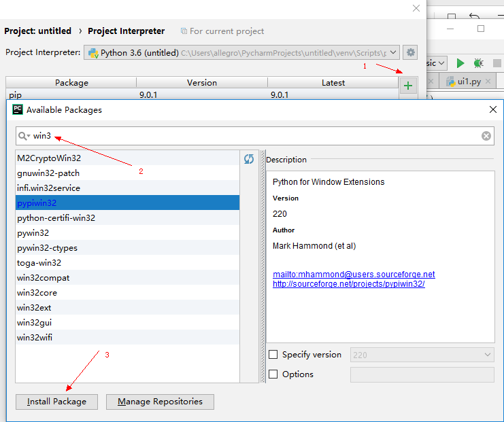Enable the Specify version checkbox
The image size is (504, 422).
coord(273,354)
